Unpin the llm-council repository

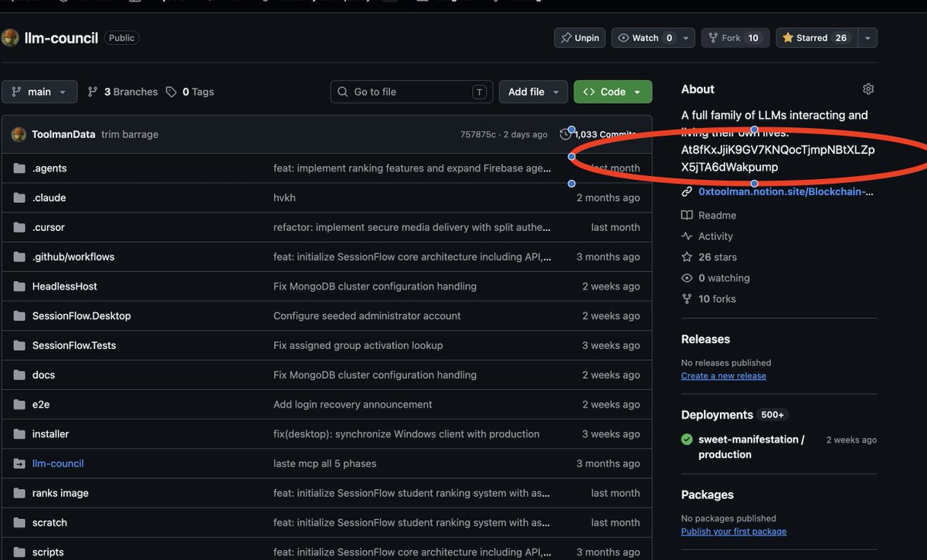579,38
